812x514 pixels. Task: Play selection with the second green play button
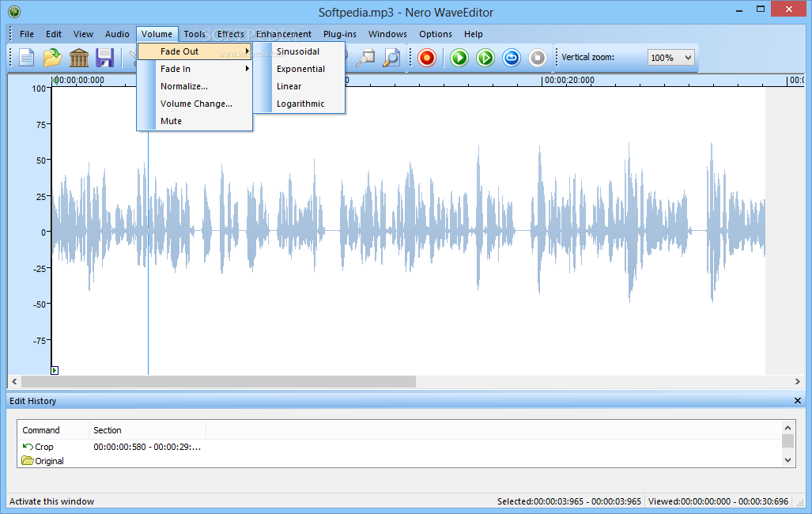[485, 58]
